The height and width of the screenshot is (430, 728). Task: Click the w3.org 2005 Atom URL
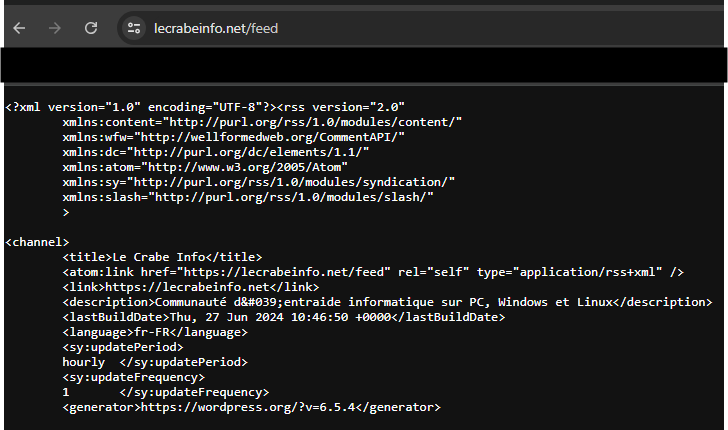[243, 166]
